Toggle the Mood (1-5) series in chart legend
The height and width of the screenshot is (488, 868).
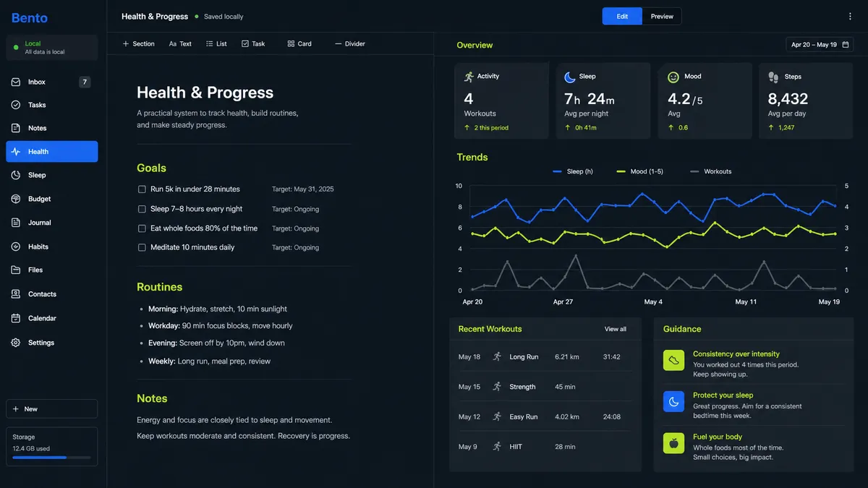tap(639, 171)
